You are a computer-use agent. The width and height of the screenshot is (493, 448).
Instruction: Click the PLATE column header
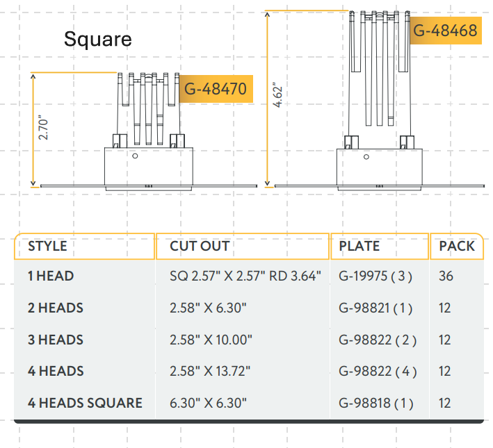tap(359, 246)
